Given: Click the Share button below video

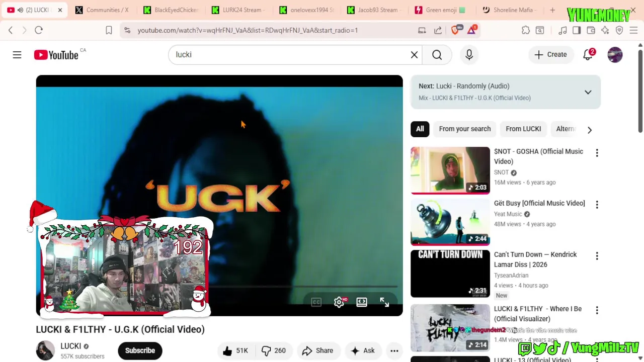Looking at the screenshot, I should click(x=317, y=350).
